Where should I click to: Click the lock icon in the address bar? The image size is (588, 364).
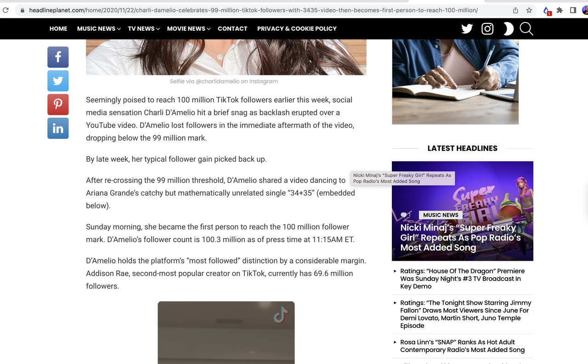(22, 10)
